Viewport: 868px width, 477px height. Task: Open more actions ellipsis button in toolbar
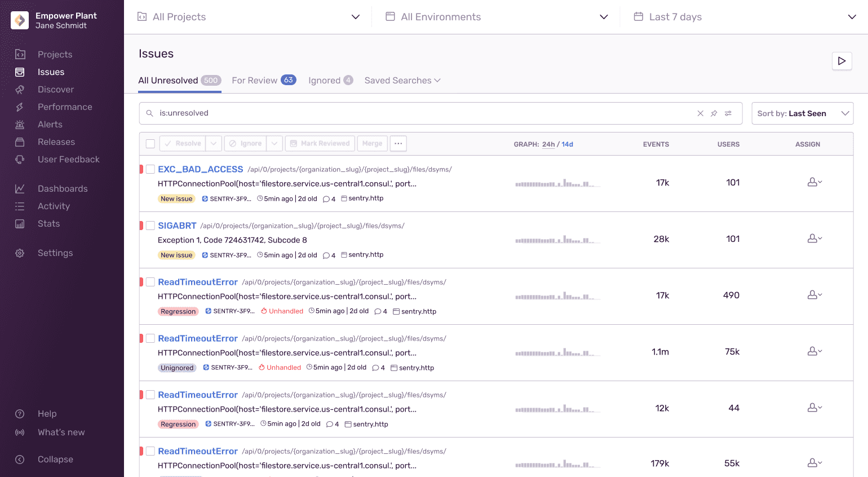coord(398,144)
